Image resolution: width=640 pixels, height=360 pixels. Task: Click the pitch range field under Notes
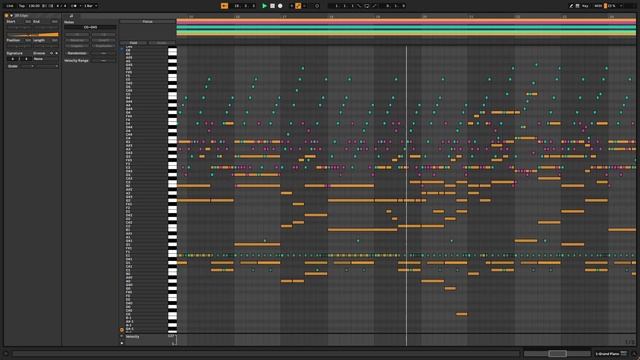[90, 27]
